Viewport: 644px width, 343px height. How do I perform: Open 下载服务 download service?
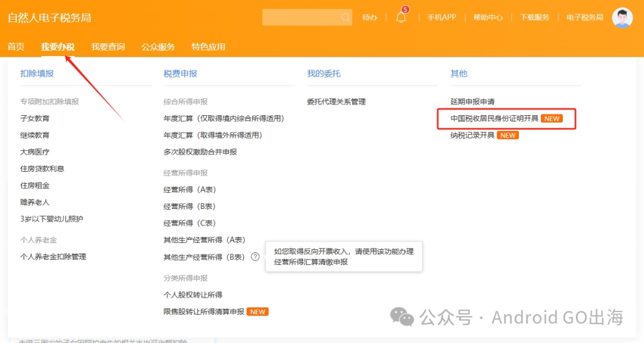coord(535,17)
